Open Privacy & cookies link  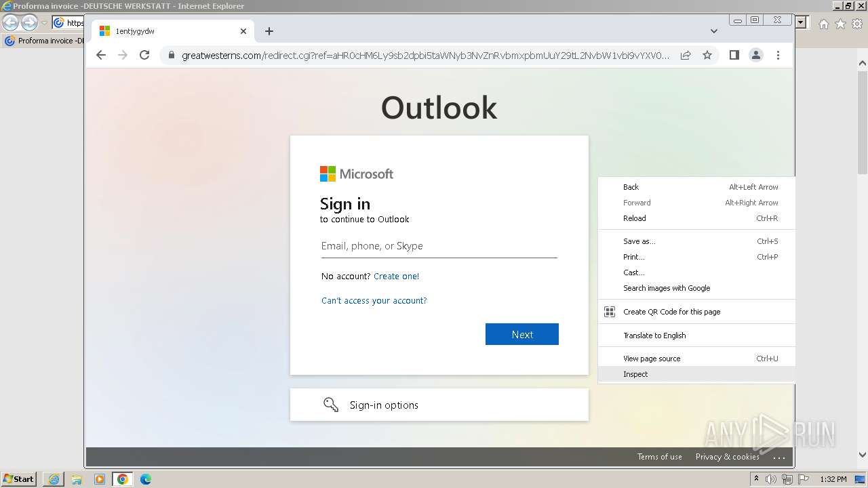[728, 457]
